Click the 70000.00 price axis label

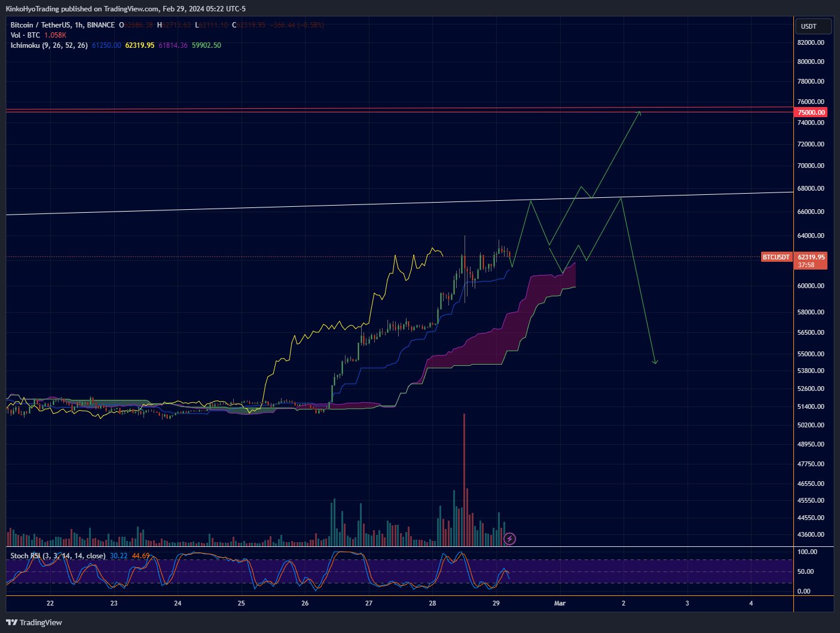(811, 166)
